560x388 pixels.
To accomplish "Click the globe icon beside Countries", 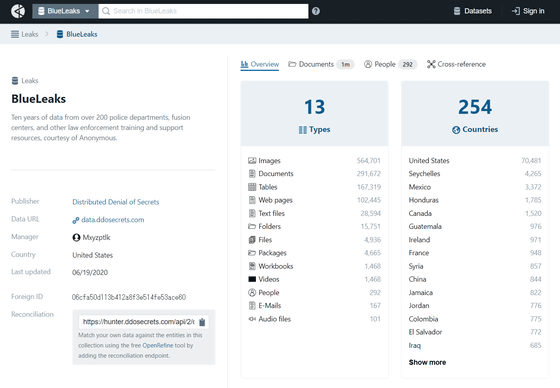I will (456, 130).
